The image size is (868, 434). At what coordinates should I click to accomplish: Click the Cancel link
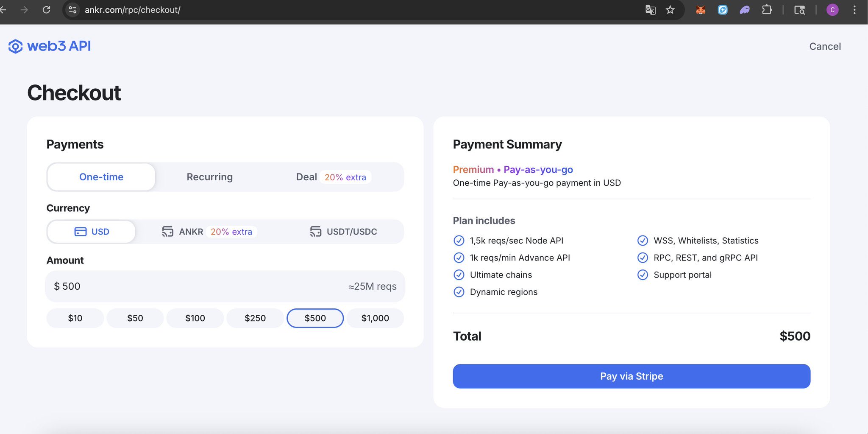point(825,46)
